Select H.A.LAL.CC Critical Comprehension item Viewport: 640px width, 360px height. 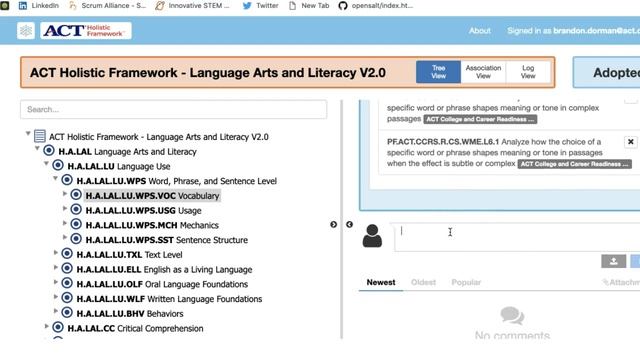coord(135,328)
